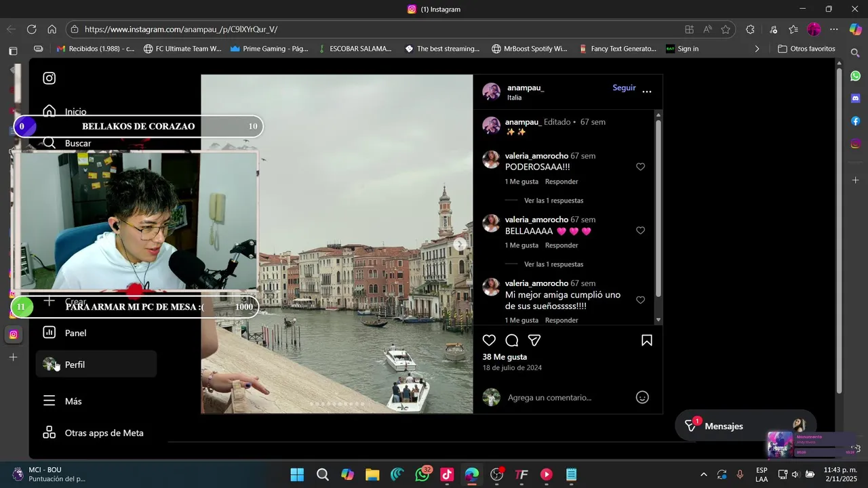Open the Mensajes floating button
Screen dimensions: 868x488
click(745, 426)
